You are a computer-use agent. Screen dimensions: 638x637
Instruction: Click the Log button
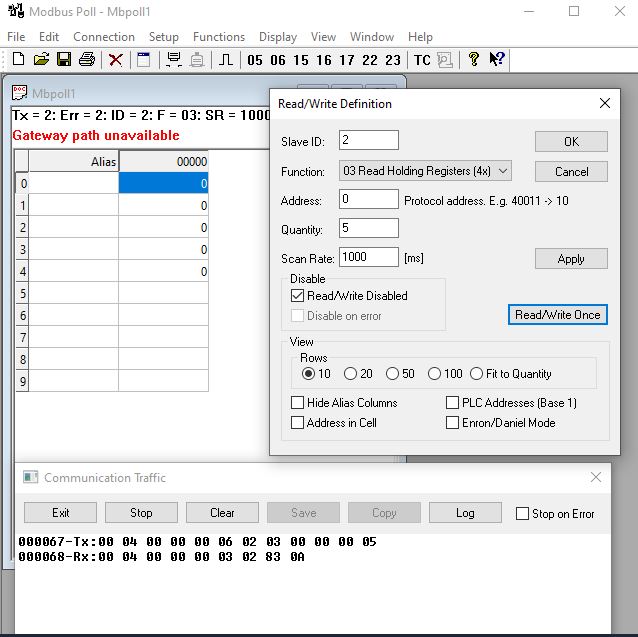pyautogui.click(x=465, y=513)
